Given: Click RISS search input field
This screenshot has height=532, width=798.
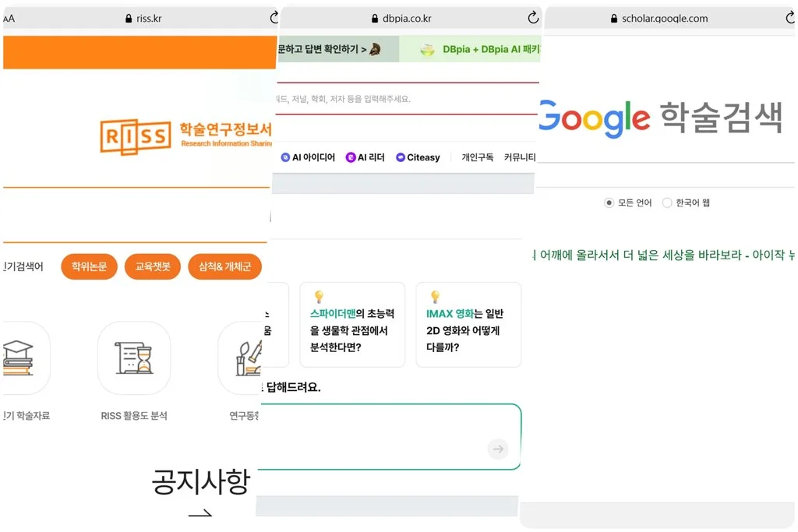Looking at the screenshot, I should [x=136, y=215].
